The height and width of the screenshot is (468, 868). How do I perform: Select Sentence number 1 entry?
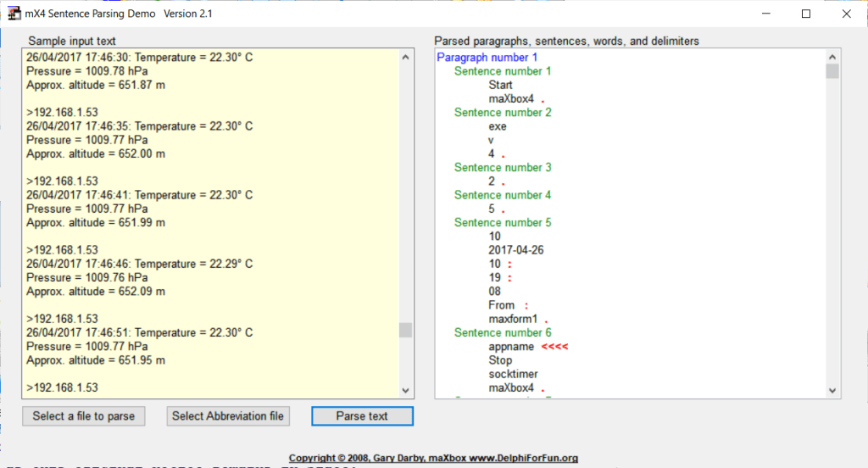(x=503, y=71)
